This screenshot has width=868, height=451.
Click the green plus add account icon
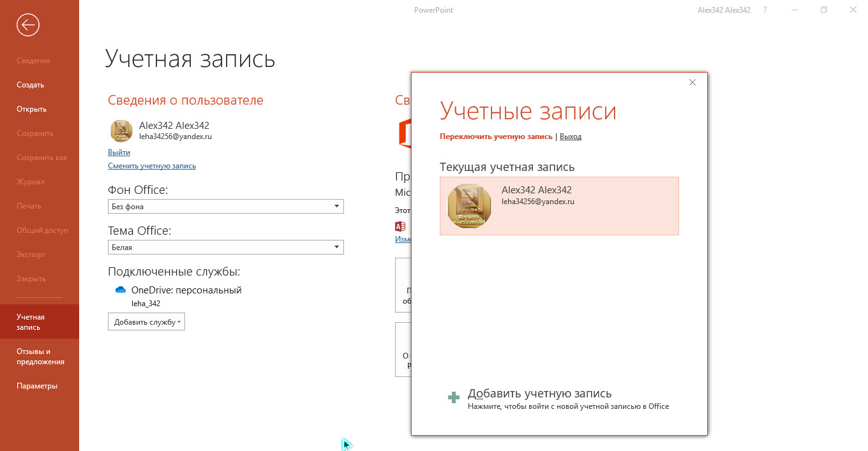(454, 398)
